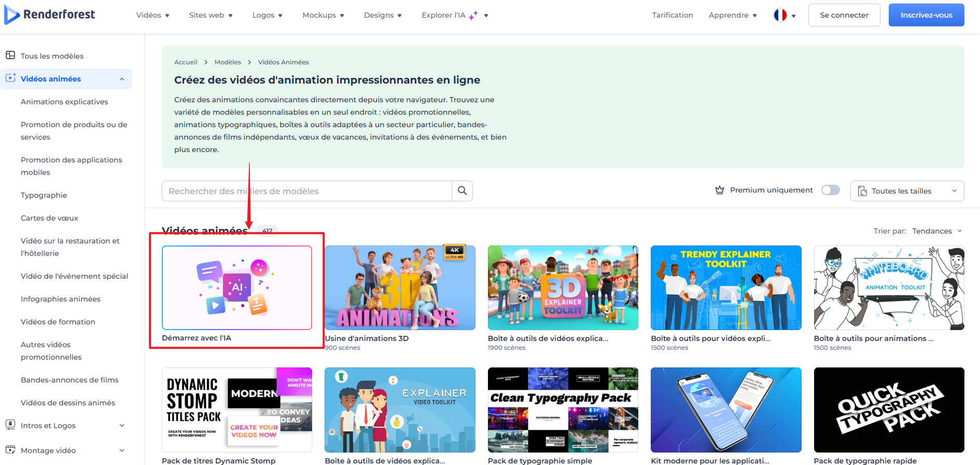Click the Inscrivez-vous button
980x465 pixels.
tap(926, 15)
